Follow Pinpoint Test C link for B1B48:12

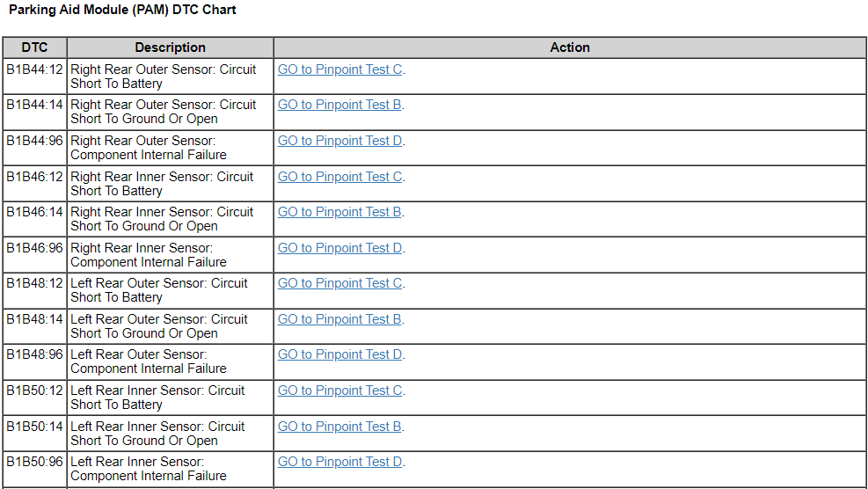coord(340,283)
